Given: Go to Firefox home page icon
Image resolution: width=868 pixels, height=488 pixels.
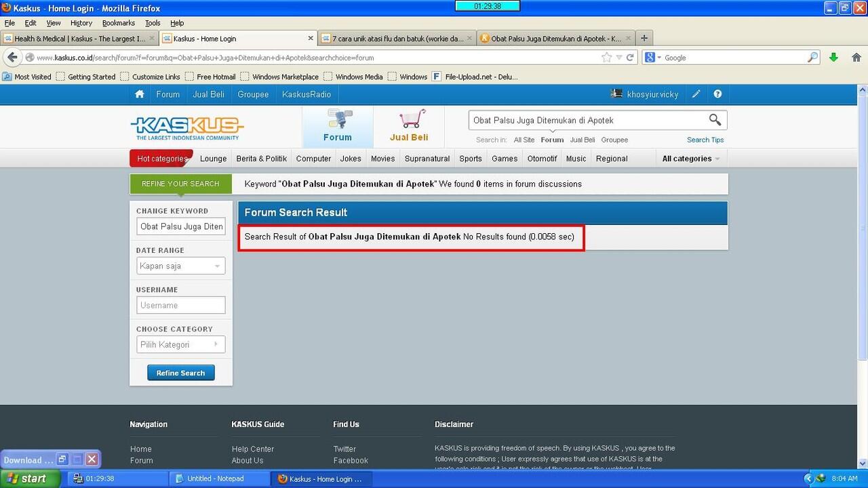Looking at the screenshot, I should click(856, 58).
